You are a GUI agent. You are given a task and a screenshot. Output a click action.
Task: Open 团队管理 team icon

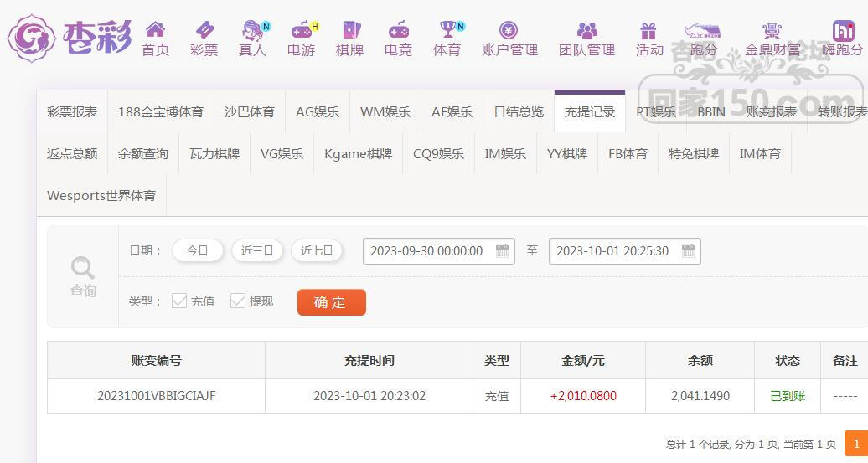coord(586,30)
